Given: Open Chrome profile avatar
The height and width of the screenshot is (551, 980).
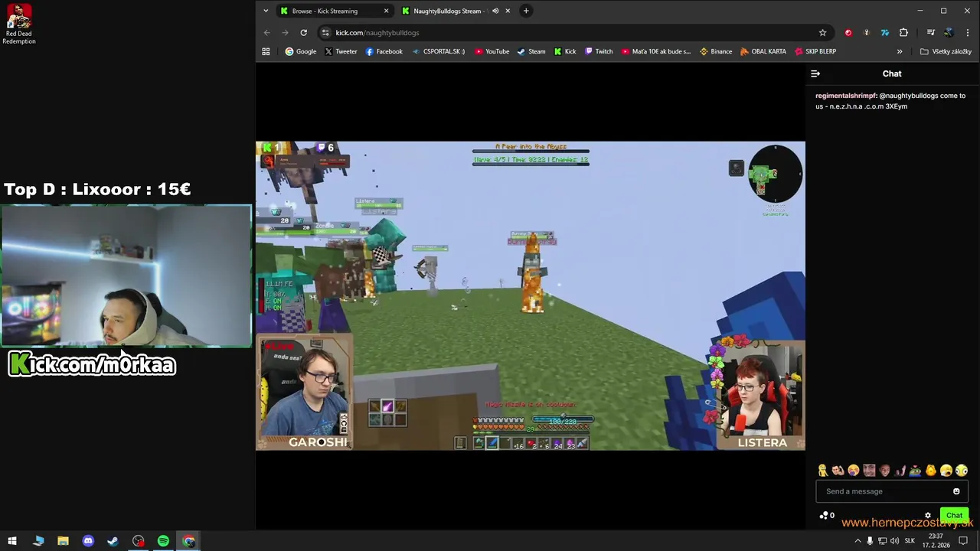Looking at the screenshot, I should tap(949, 33).
